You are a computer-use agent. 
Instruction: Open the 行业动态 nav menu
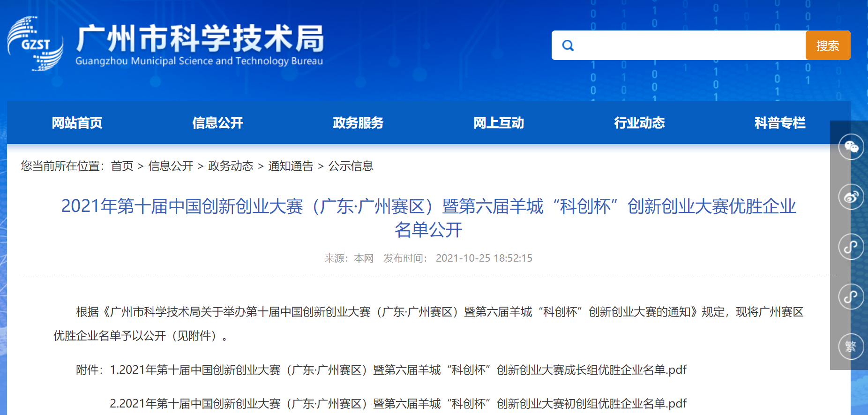[639, 123]
